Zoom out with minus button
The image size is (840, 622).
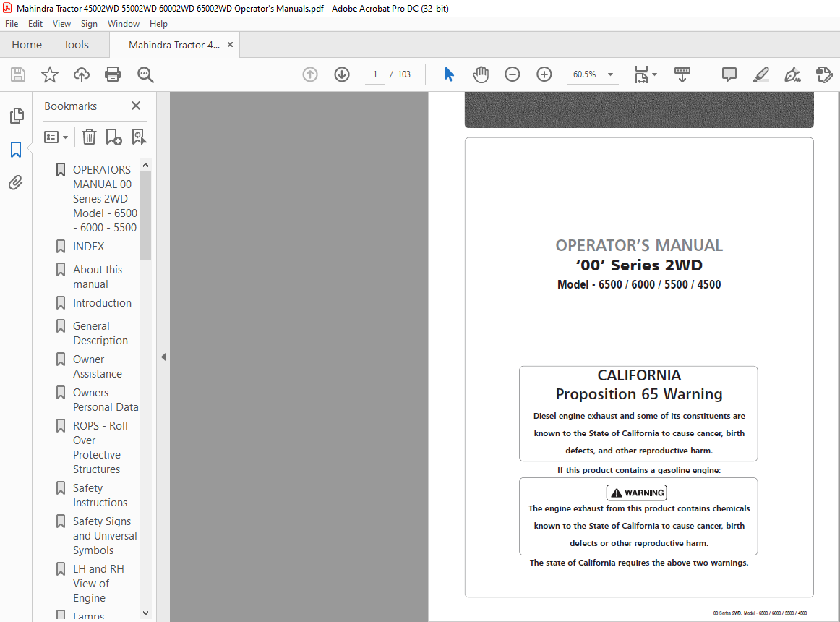(x=512, y=74)
